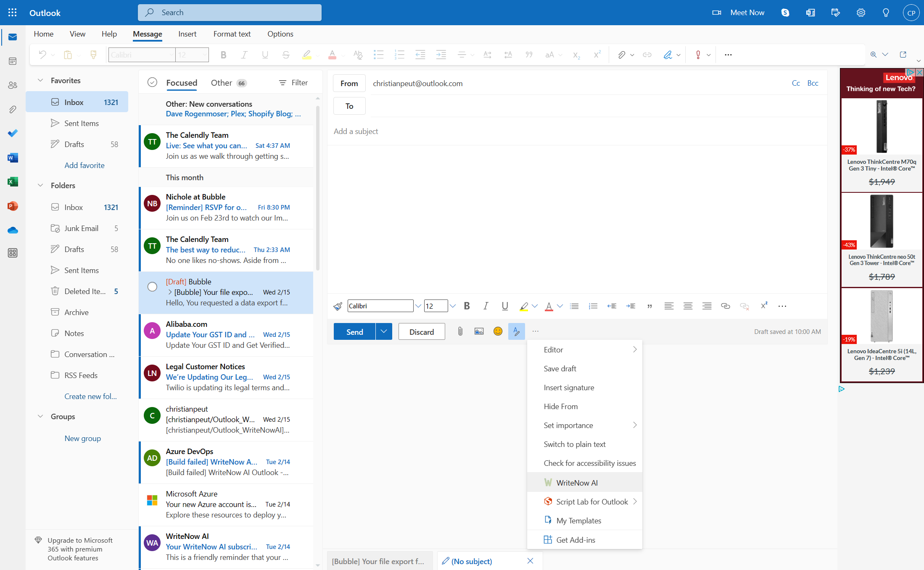Toggle bold in compose toolbar

point(467,306)
